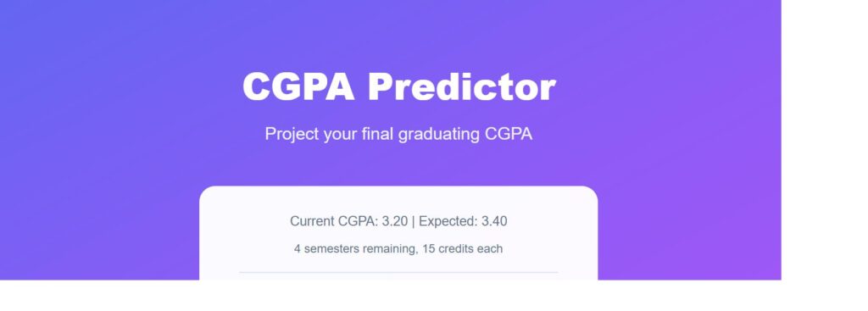Select the "Project your final graduating CGPA" subtitle
The image size is (868, 311).
click(x=398, y=134)
